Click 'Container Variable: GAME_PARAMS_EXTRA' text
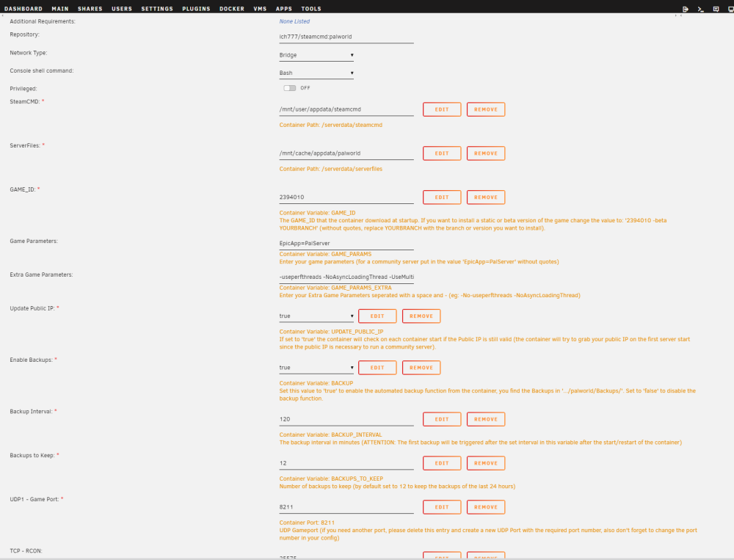734x560 pixels. pos(335,288)
